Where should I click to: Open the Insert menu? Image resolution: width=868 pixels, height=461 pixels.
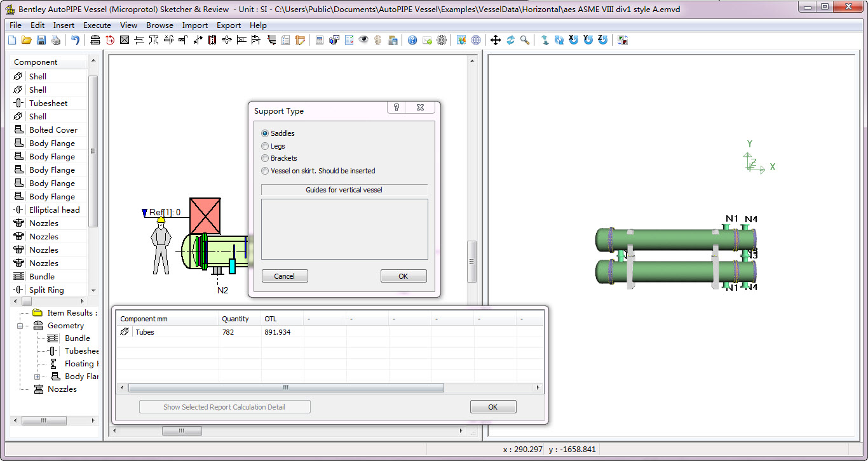64,25
